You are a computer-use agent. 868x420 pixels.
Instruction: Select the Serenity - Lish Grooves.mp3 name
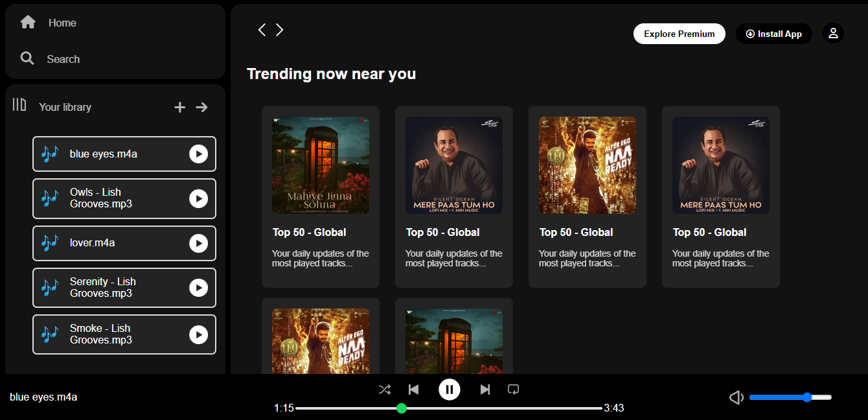[x=103, y=287]
